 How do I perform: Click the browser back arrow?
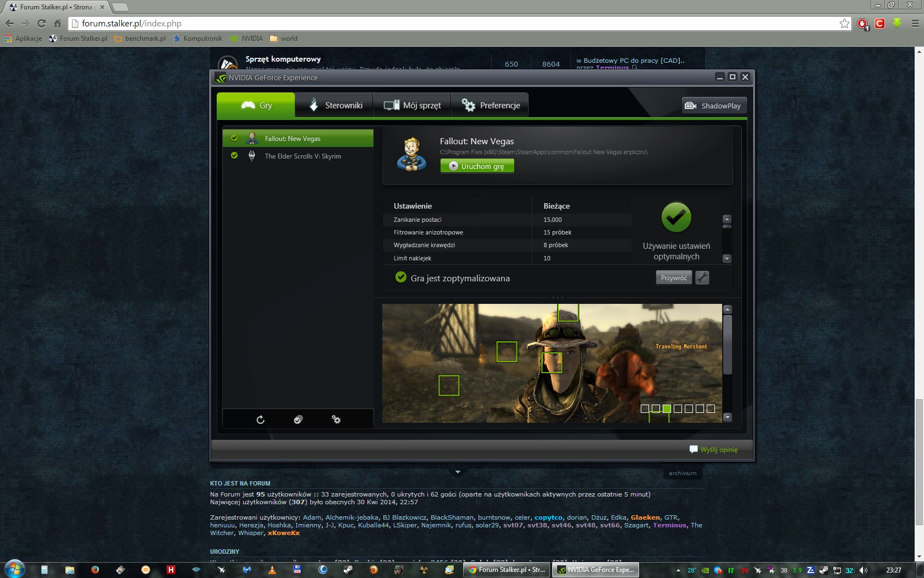point(9,23)
